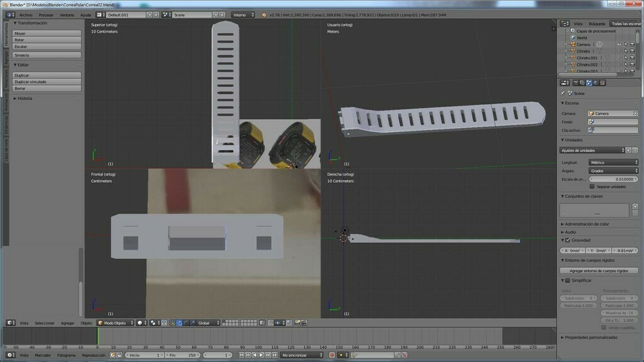The height and width of the screenshot is (362, 644).
Task: Open Global orientation dropdown
Action: 208,322
